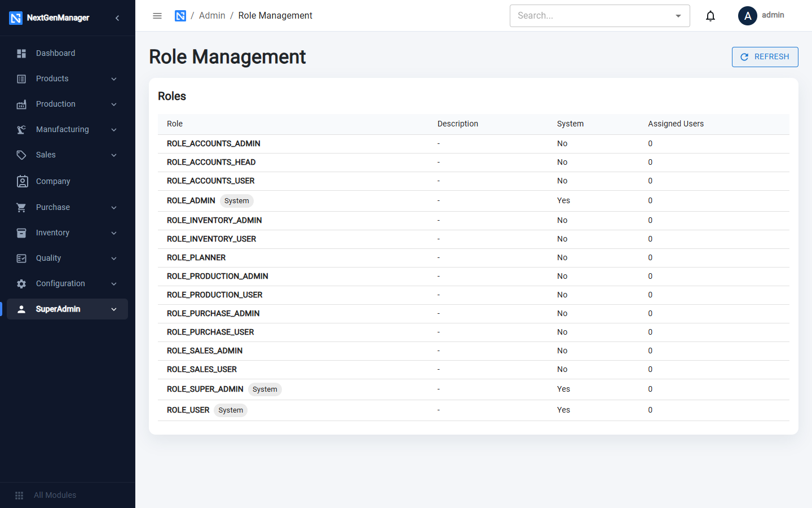Select the Configuration menu item
Viewport: 812px width, 508px height.
tap(68, 284)
